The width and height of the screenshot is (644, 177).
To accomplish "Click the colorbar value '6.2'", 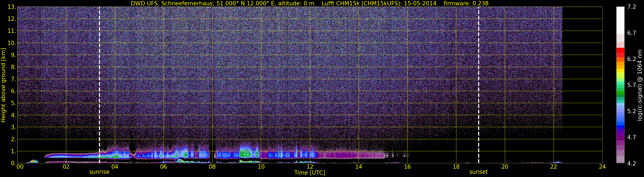I will point(632,59).
